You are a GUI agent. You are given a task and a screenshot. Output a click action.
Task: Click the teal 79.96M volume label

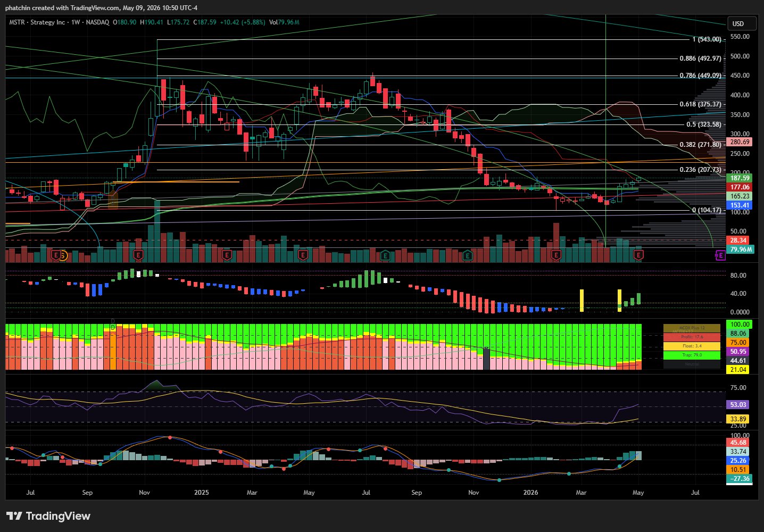coord(741,249)
